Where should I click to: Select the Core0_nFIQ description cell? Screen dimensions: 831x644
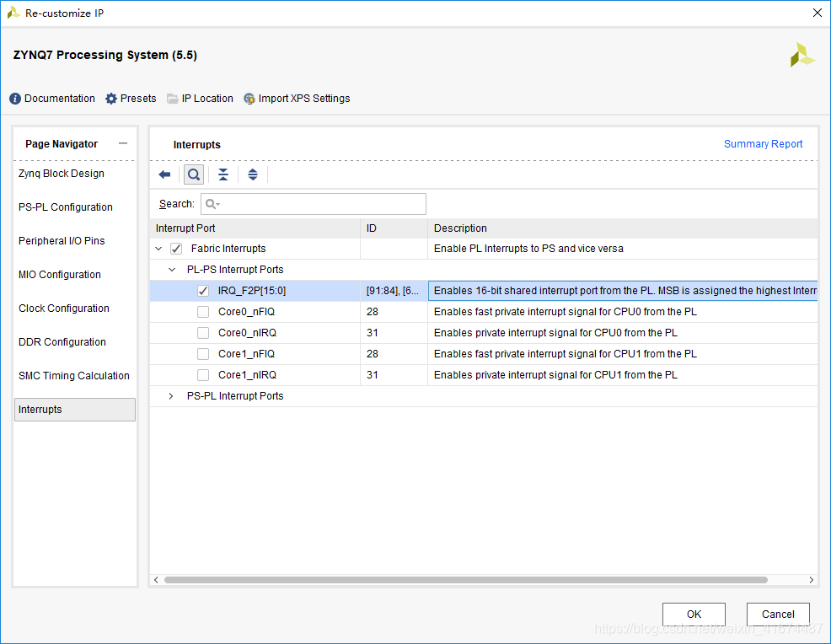click(x=623, y=312)
